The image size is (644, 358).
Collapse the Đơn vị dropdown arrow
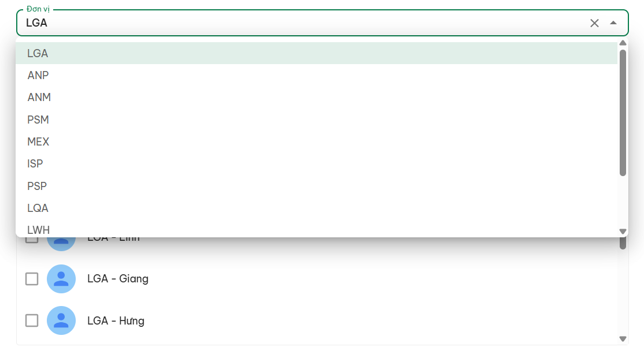613,23
